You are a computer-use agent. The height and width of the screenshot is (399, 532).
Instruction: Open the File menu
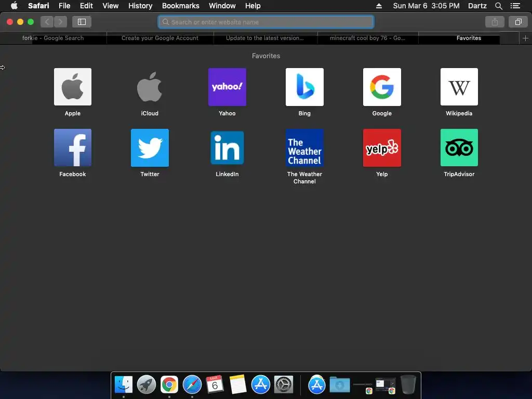click(x=64, y=6)
